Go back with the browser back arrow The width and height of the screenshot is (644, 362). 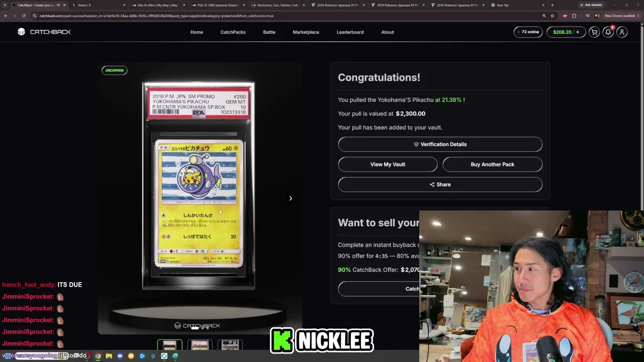coord(6,16)
